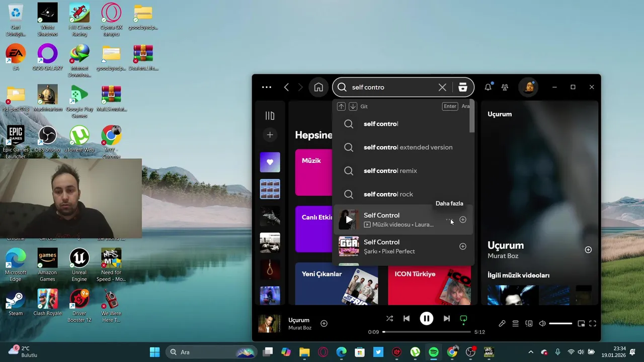
Task: Toggle the playback queue icon
Action: click(515, 323)
